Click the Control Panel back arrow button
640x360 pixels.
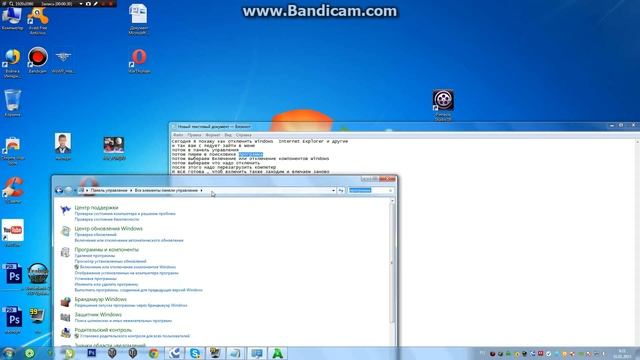pos(59,190)
